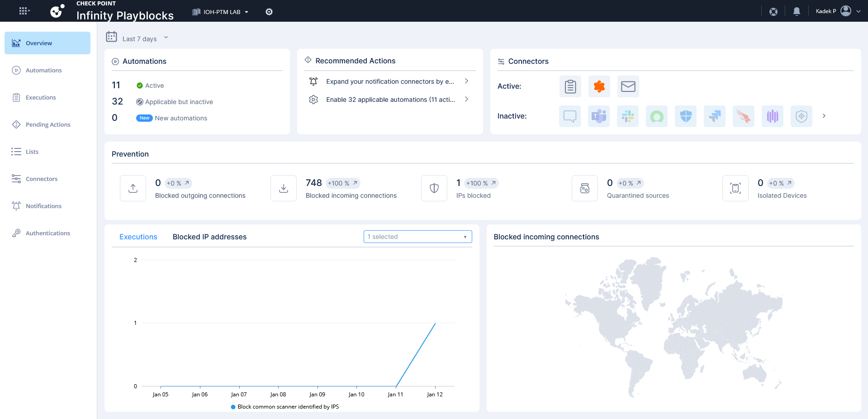Toggle Block common scanner legend series
The height and width of the screenshot is (419, 868).
click(285, 407)
